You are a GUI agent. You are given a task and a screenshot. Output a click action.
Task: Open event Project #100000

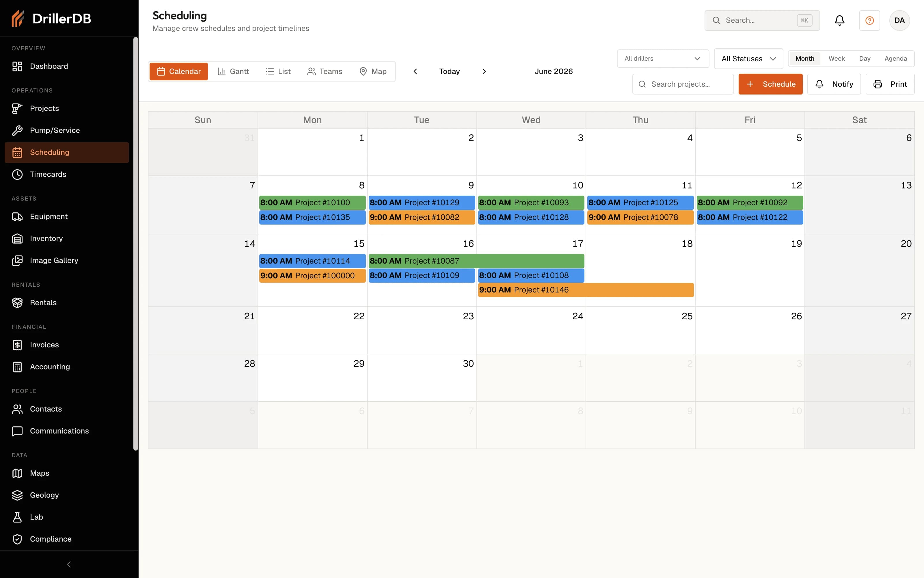[x=312, y=276]
